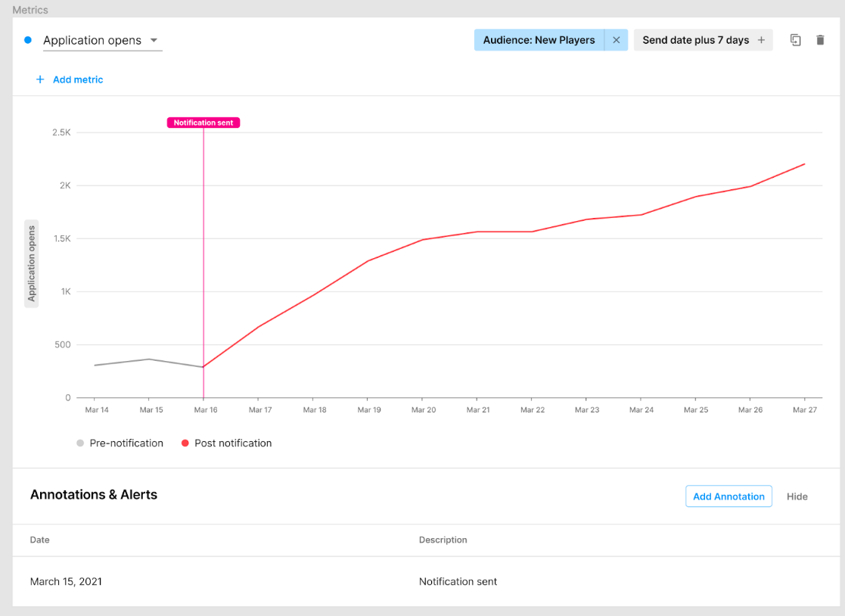Toggle the Pre-notification legend series
The width and height of the screenshot is (845, 616).
[x=120, y=443]
